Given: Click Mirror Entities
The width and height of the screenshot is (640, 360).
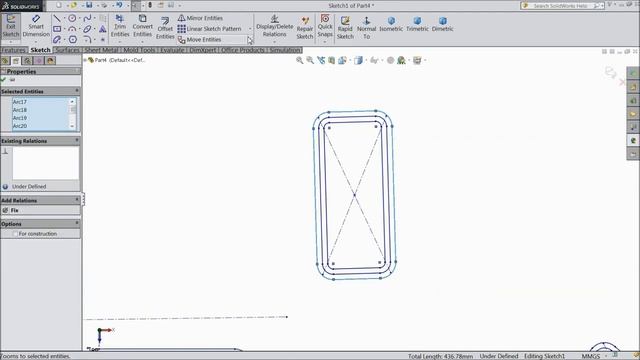Looking at the screenshot, I should point(200,18).
